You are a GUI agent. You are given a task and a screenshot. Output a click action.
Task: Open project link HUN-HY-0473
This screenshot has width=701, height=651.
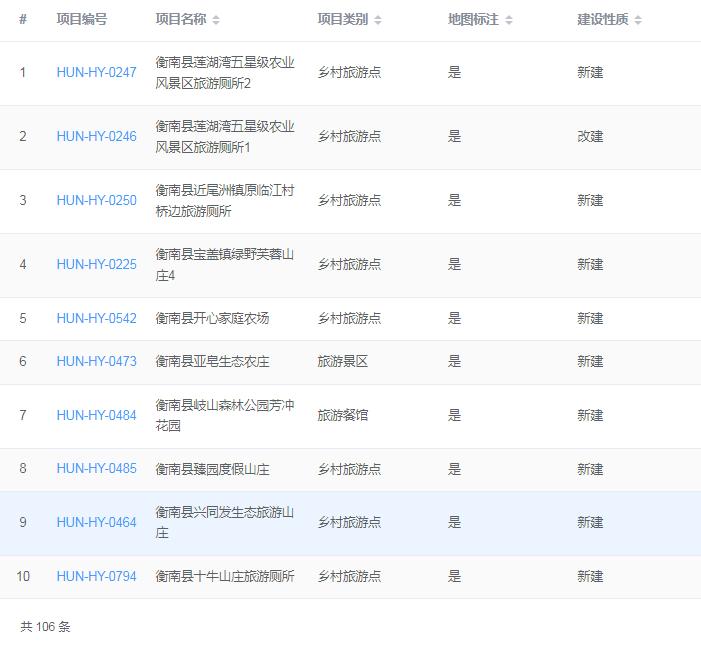[x=96, y=362]
